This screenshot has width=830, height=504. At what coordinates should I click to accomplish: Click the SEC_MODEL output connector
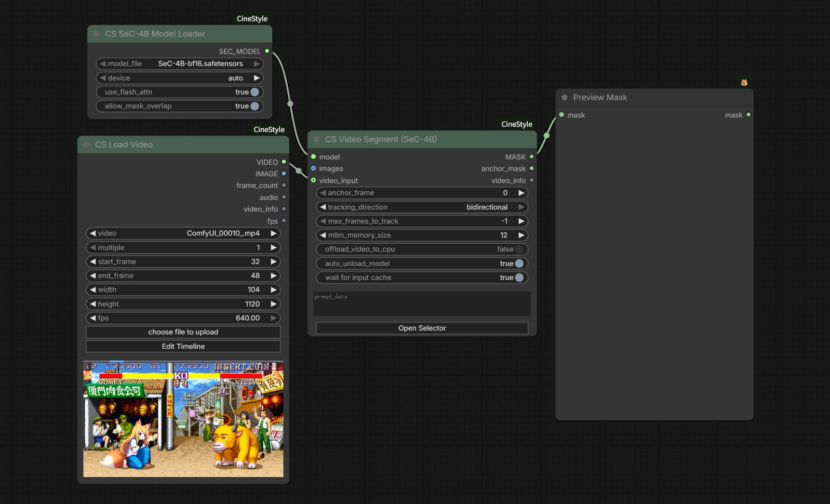point(267,51)
